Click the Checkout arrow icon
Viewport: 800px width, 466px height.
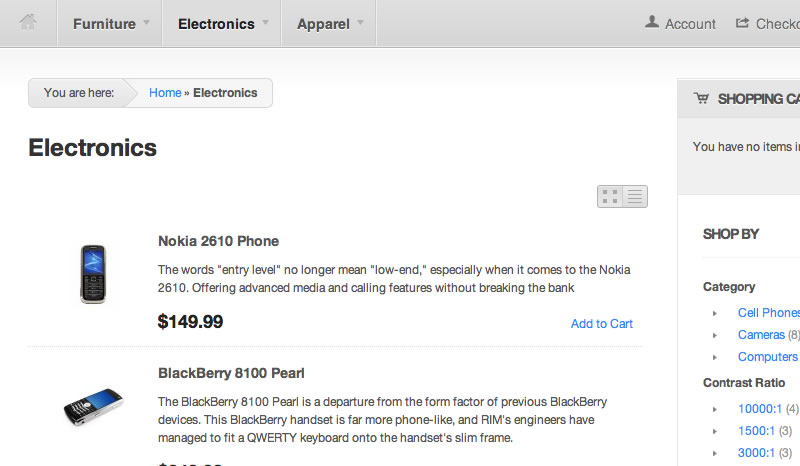[x=743, y=22]
